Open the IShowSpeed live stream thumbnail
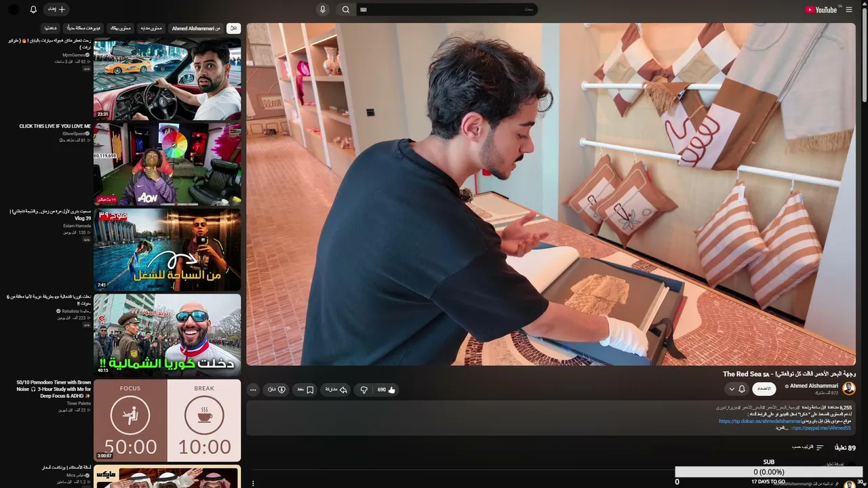 point(167,164)
